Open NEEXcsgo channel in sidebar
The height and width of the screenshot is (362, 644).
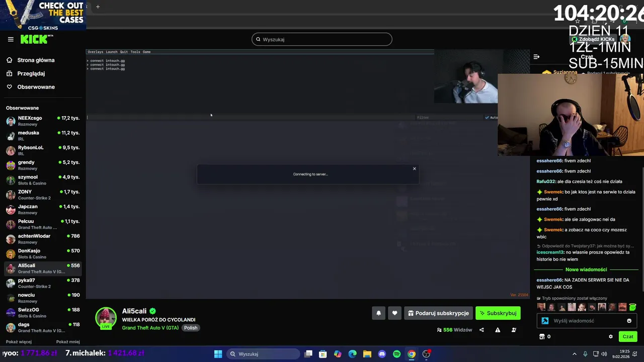[43, 121]
